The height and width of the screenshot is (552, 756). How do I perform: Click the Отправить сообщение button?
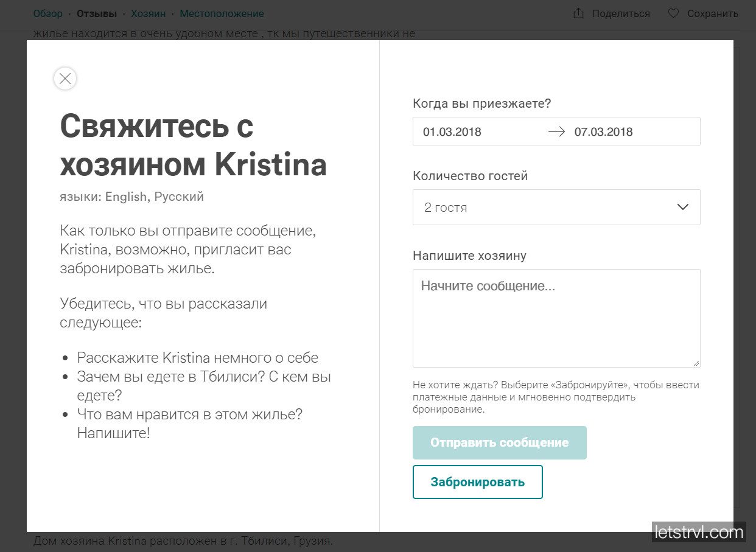[499, 442]
